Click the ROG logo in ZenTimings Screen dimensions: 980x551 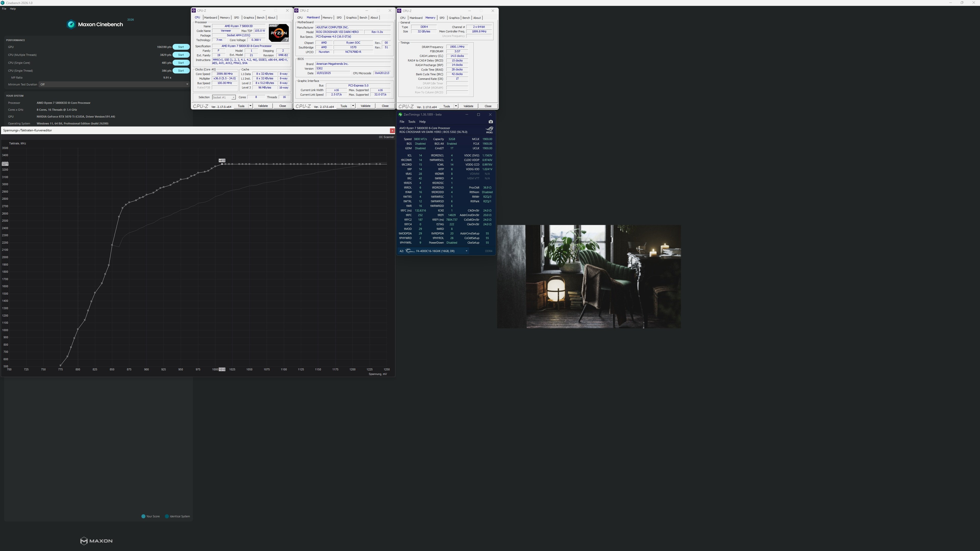click(x=489, y=130)
